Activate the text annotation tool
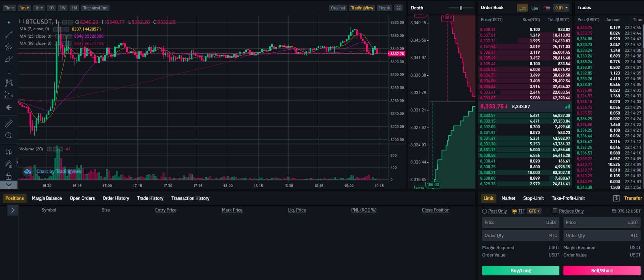The width and height of the screenshot is (644, 280). click(9, 71)
